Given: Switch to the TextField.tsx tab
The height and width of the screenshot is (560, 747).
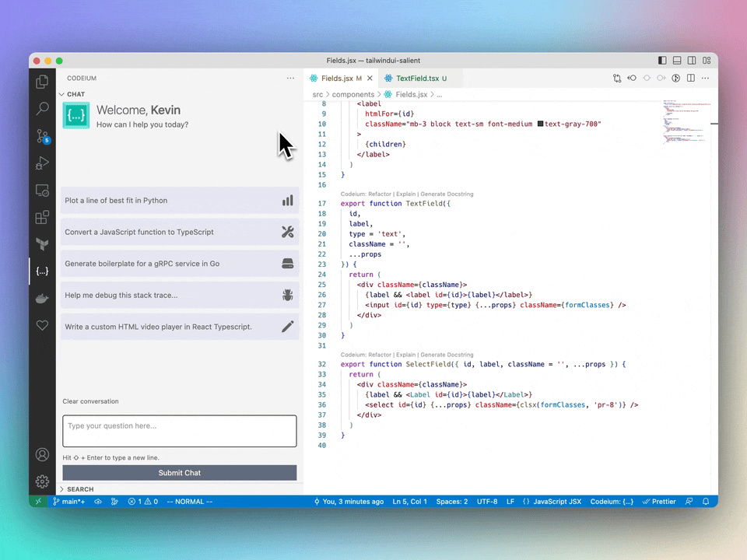Looking at the screenshot, I should point(417,79).
